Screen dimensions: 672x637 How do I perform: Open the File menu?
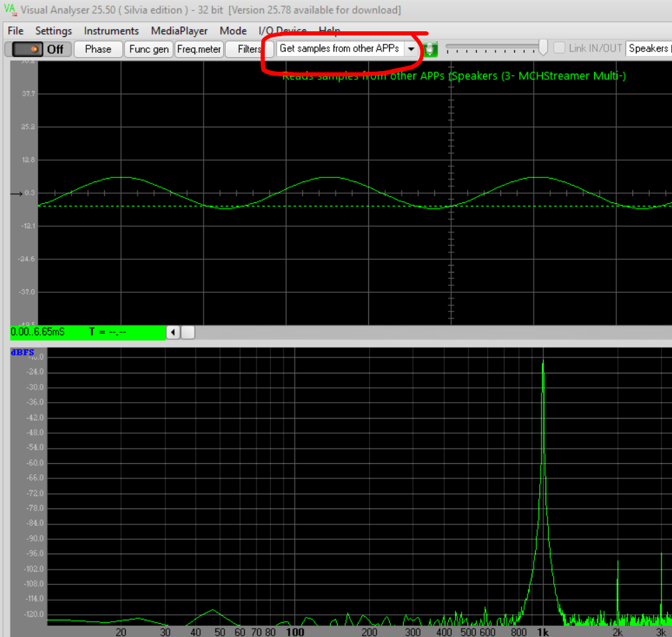click(15, 31)
